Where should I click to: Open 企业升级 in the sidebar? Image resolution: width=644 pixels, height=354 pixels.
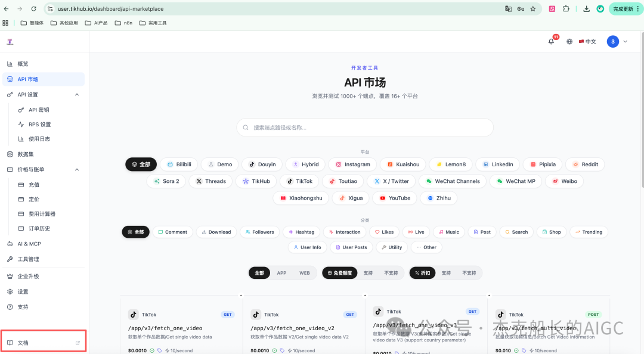pyautogui.click(x=43, y=277)
